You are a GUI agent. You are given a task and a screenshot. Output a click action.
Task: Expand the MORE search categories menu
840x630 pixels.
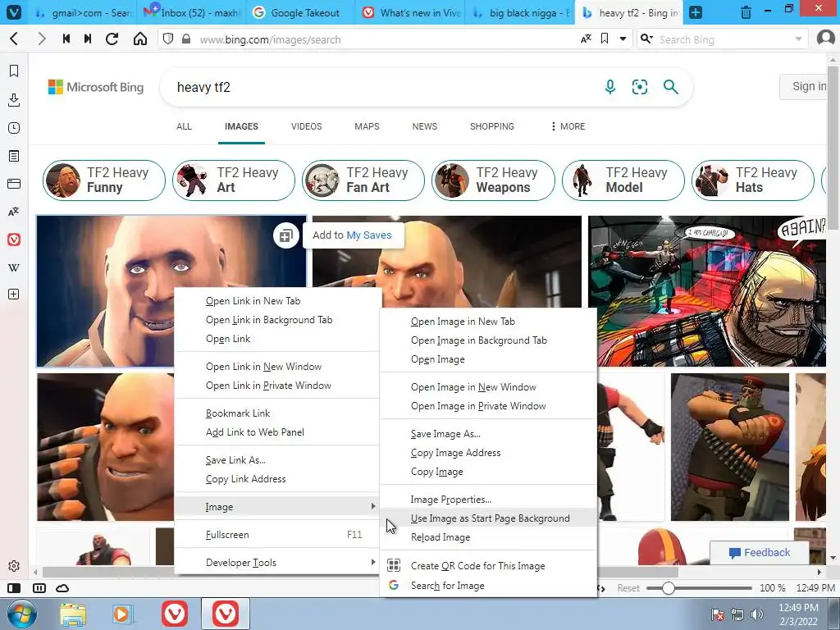568,126
